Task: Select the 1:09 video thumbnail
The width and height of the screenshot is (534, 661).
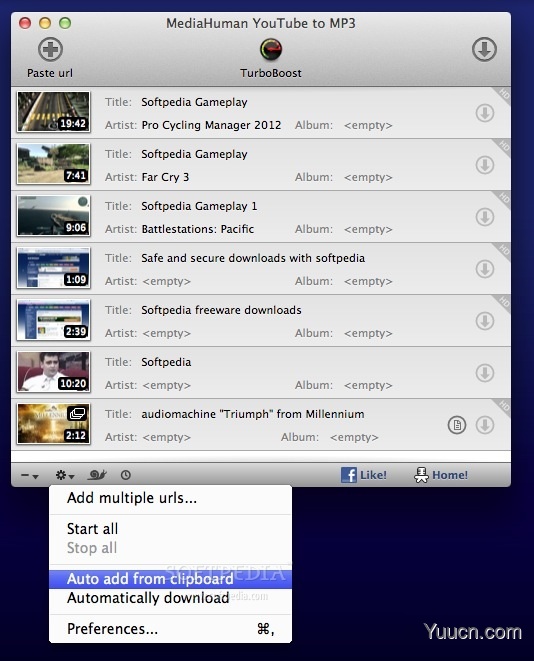Action: coord(54,268)
